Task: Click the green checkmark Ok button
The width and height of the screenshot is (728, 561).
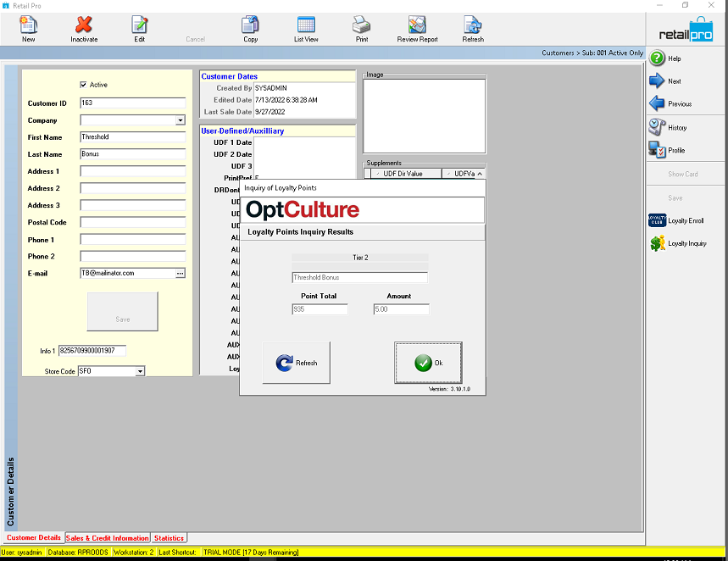Action: (428, 363)
